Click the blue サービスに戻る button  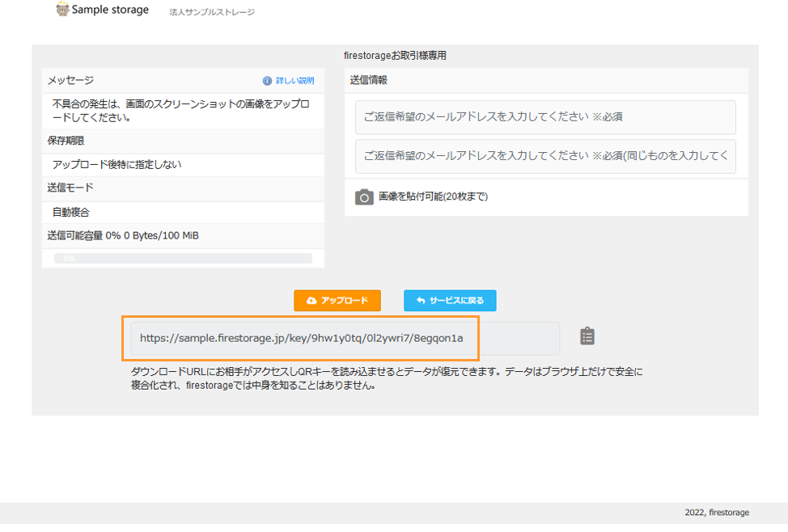(x=450, y=301)
